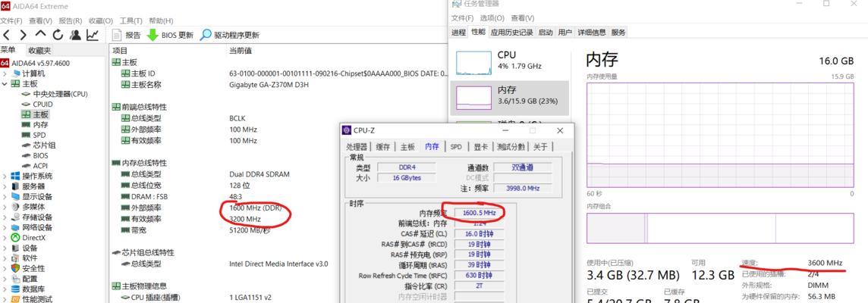The height and width of the screenshot is (303, 868).
Task: Open the line-chart icon in AIDA64 toolbar
Action: point(93,35)
